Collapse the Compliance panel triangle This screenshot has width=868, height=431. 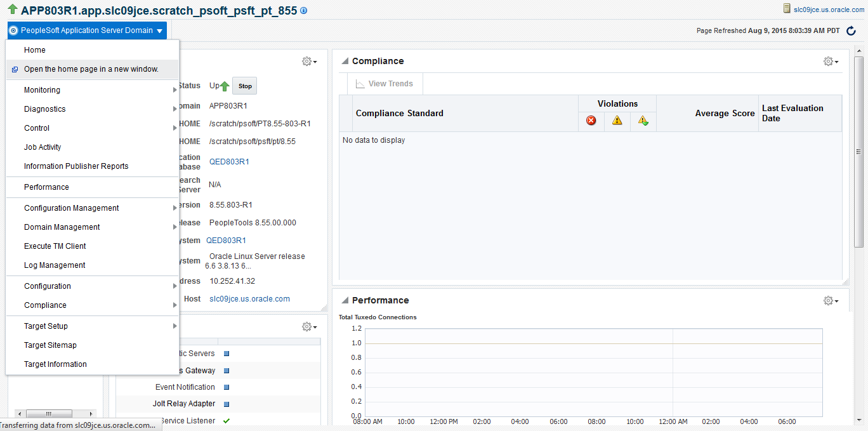coord(345,62)
